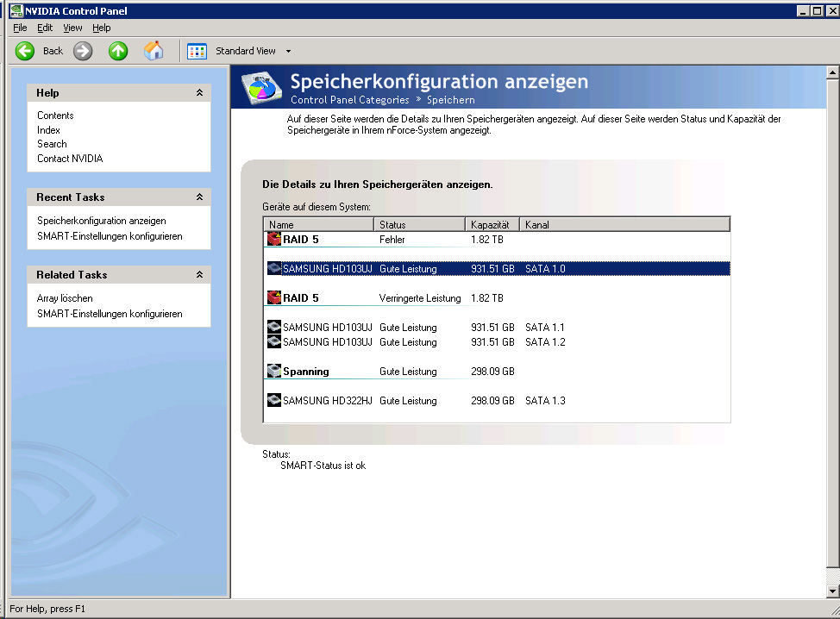
Task: Click the Spanning array icon
Action: click(x=274, y=371)
